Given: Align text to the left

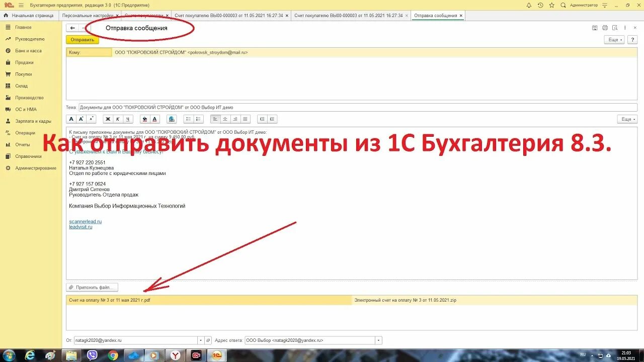Looking at the screenshot, I should [x=215, y=119].
